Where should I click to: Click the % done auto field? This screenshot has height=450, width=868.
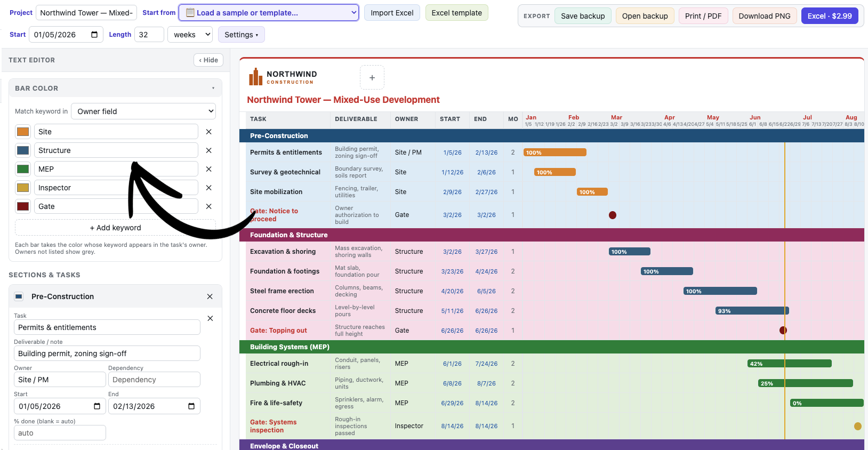coord(60,433)
